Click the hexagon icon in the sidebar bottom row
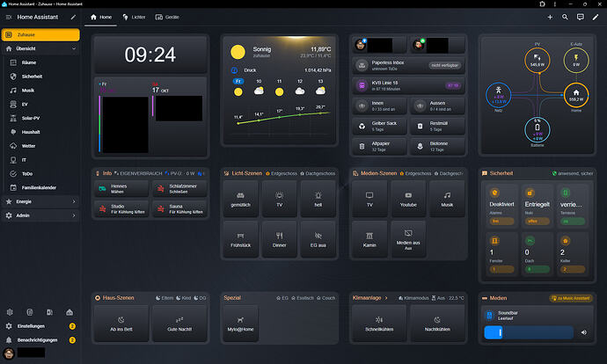 pyautogui.click(x=10, y=312)
